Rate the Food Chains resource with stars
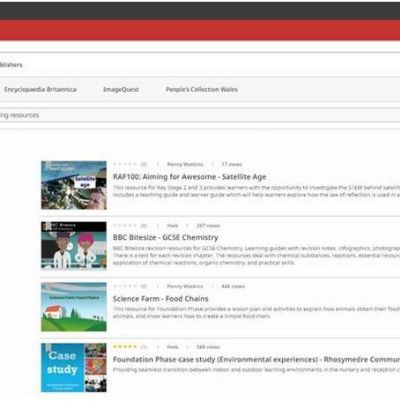The width and height of the screenshot is (400, 401). point(125,286)
